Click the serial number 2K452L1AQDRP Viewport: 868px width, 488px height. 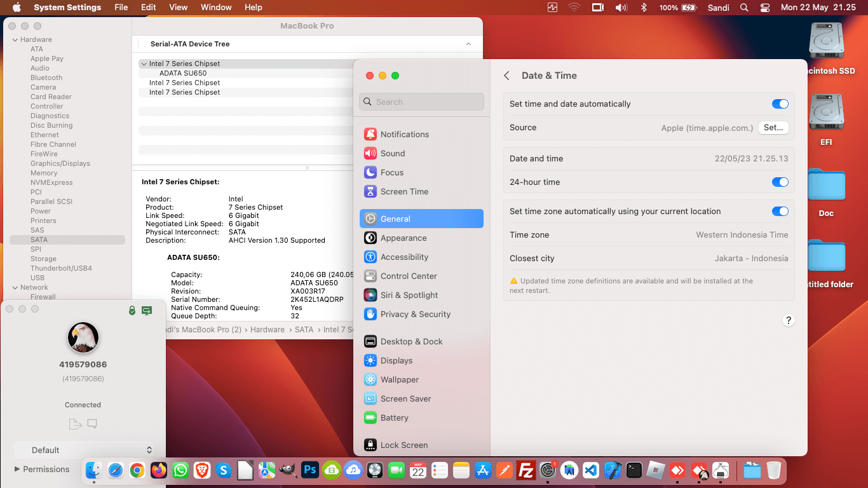(317, 299)
